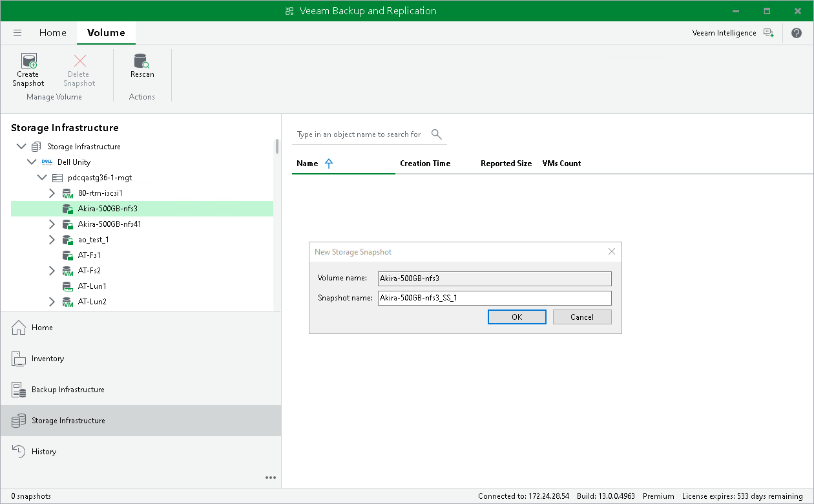Expand the ao_test_1 node
The height and width of the screenshot is (504, 814).
pos(52,240)
